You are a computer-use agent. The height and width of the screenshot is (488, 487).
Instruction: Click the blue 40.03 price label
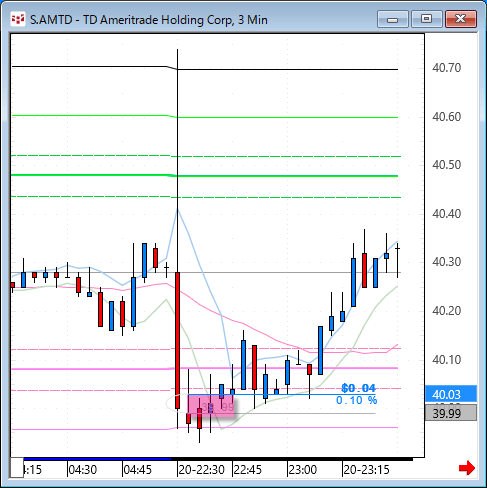(451, 394)
